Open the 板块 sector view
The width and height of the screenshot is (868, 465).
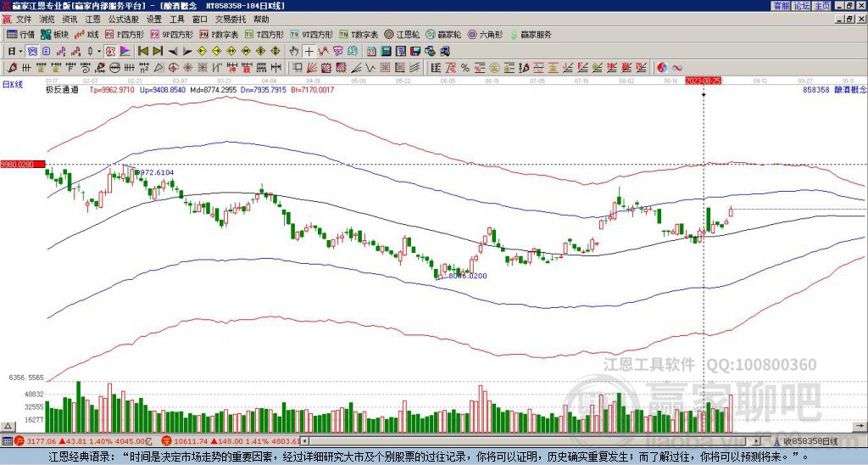(x=54, y=34)
